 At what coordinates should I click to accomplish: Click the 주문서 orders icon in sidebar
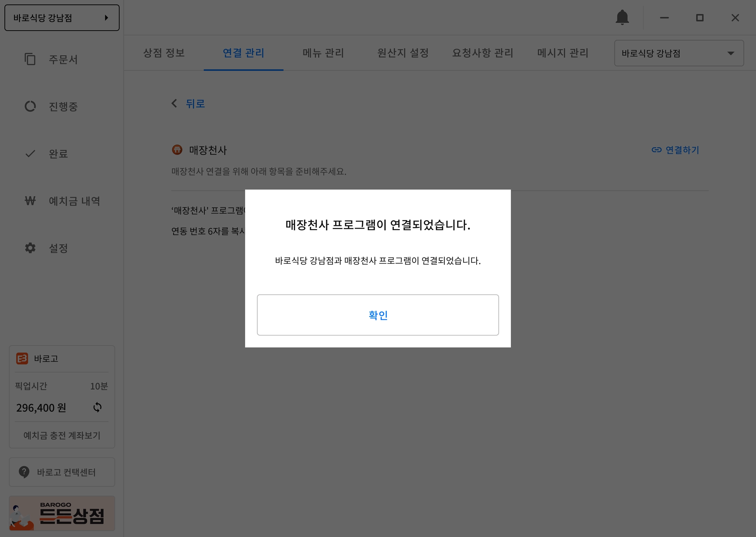(x=30, y=59)
